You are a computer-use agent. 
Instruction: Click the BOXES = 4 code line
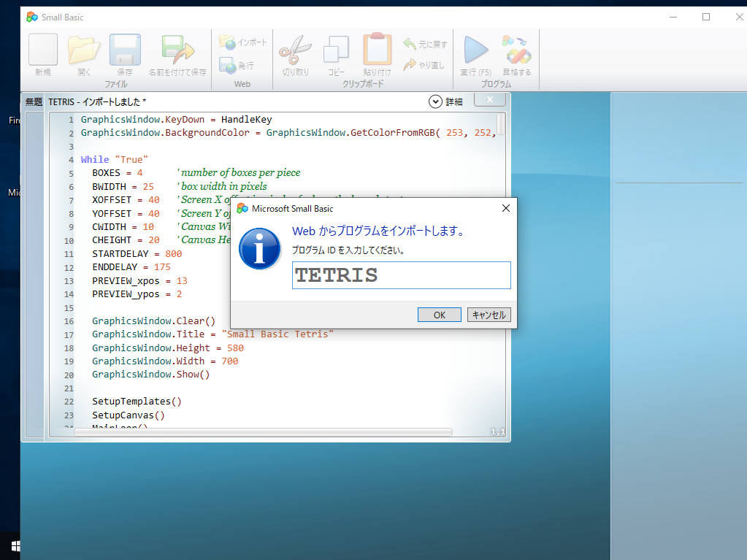[x=117, y=173]
